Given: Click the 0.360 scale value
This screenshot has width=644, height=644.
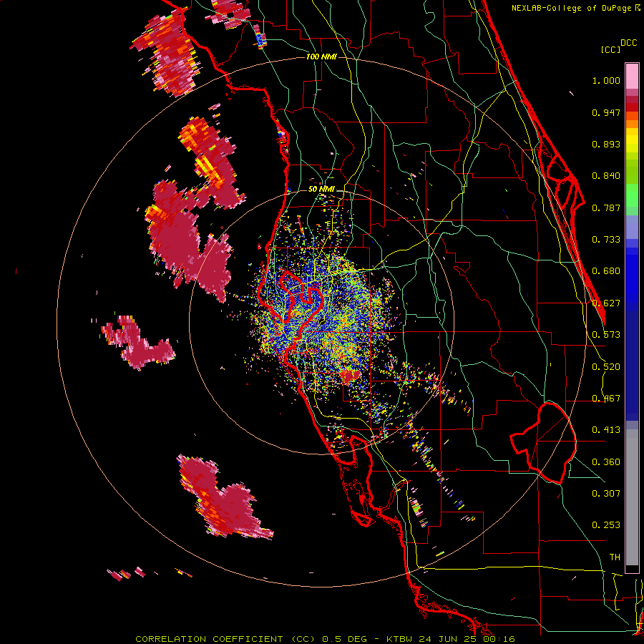Looking at the screenshot, I should [606, 462].
